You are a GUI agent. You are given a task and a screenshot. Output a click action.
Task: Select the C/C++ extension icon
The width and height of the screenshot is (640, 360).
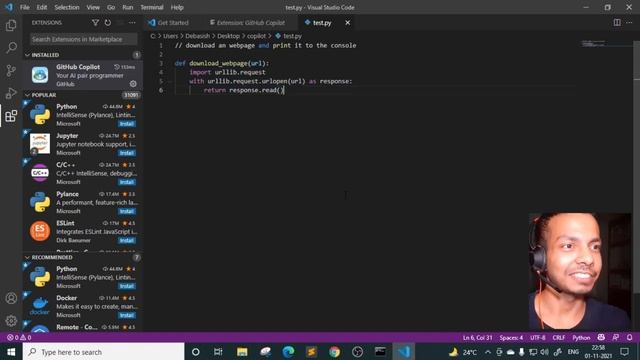click(x=40, y=173)
